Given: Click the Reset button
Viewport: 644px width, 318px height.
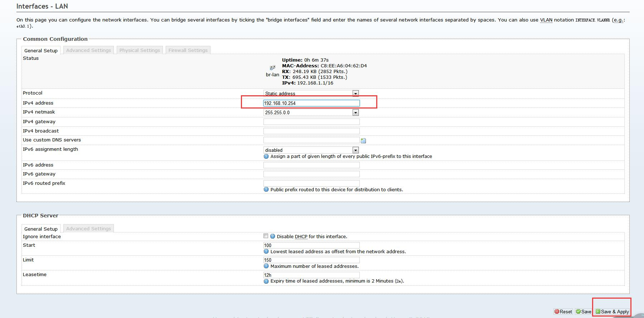Looking at the screenshot, I should click(x=563, y=312).
